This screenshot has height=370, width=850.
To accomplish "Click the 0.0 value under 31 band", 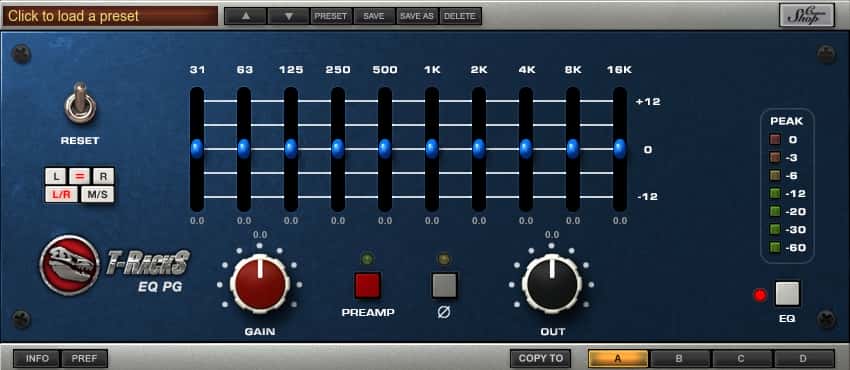I will (197, 221).
